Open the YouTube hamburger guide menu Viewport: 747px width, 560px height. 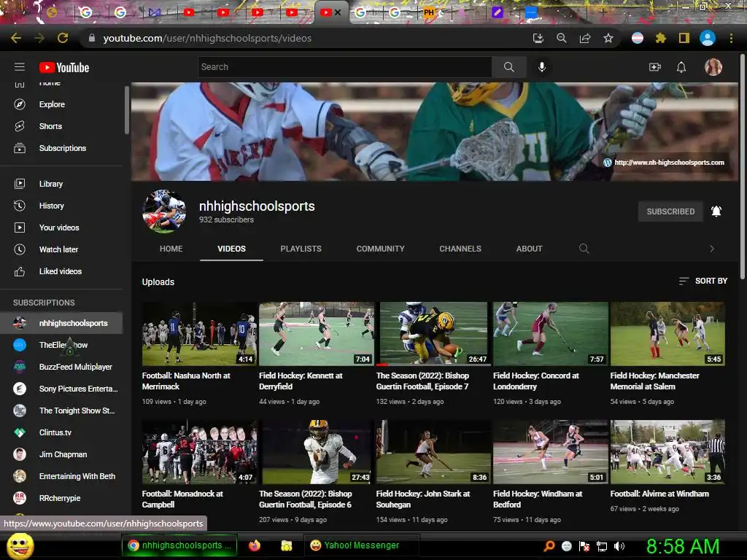20,67
